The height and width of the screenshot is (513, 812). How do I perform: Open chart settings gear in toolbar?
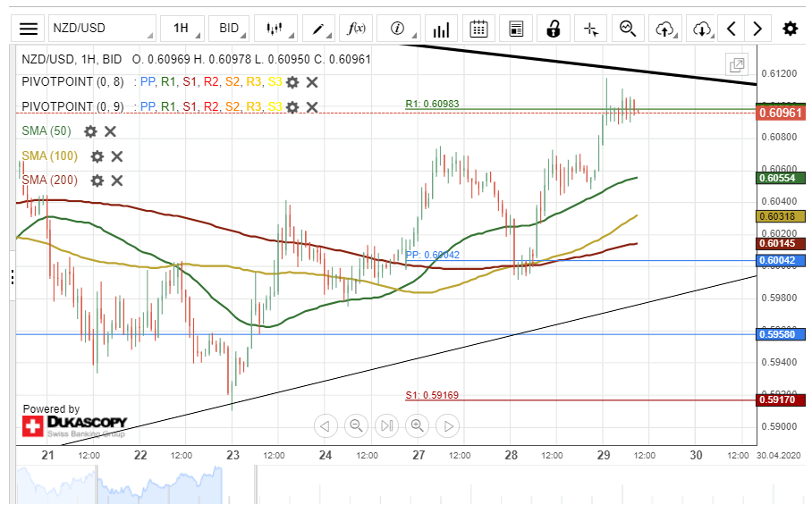point(790,29)
